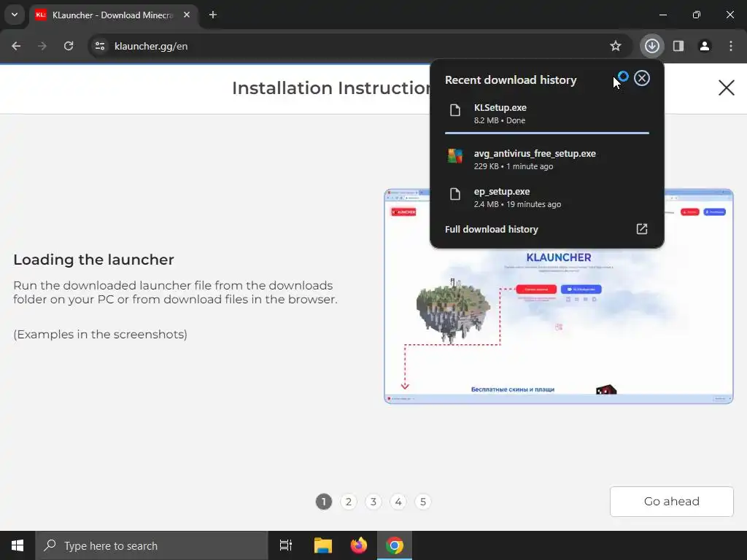The height and width of the screenshot is (560, 747).
Task: Close the Installation Instructions dialog
Action: point(726,87)
